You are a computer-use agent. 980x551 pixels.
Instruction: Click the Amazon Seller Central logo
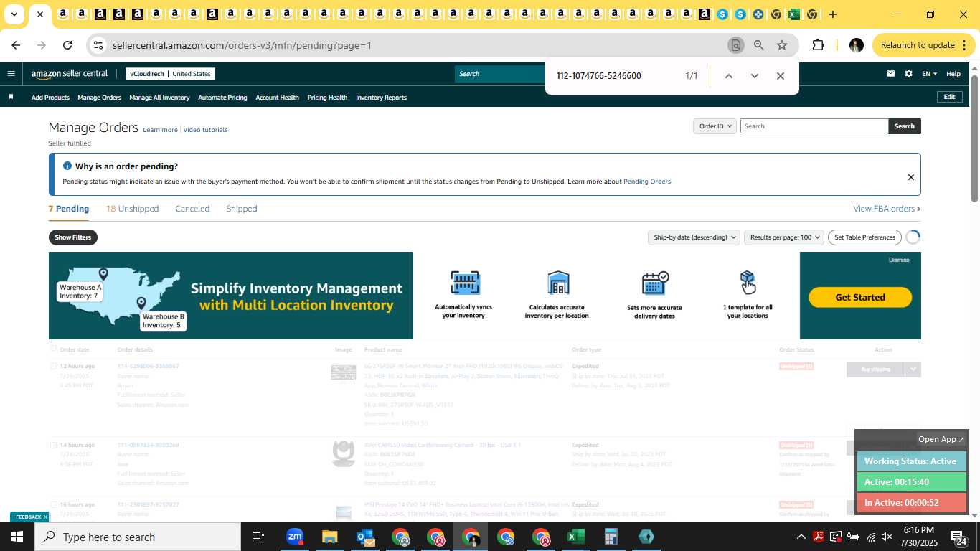[x=70, y=73]
